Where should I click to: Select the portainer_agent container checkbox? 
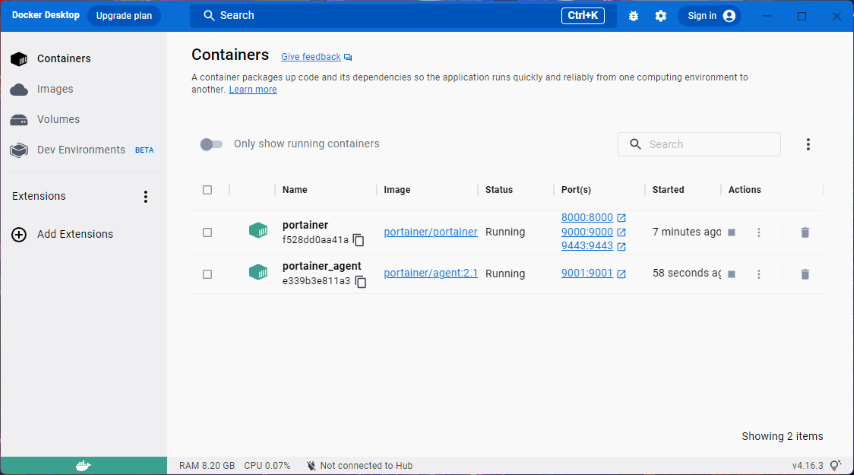pyautogui.click(x=208, y=275)
